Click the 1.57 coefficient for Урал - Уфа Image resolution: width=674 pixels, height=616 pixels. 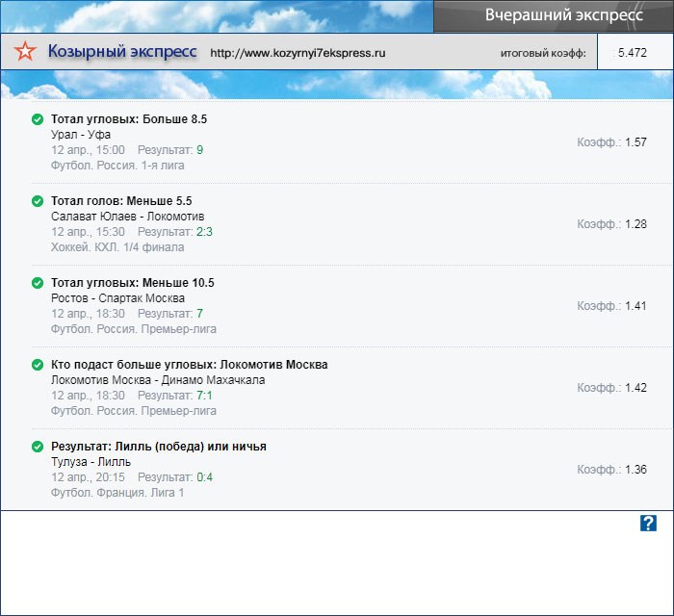(x=635, y=142)
